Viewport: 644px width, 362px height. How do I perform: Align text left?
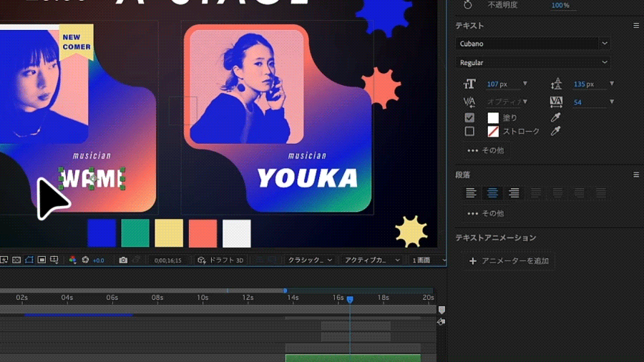pyautogui.click(x=471, y=192)
